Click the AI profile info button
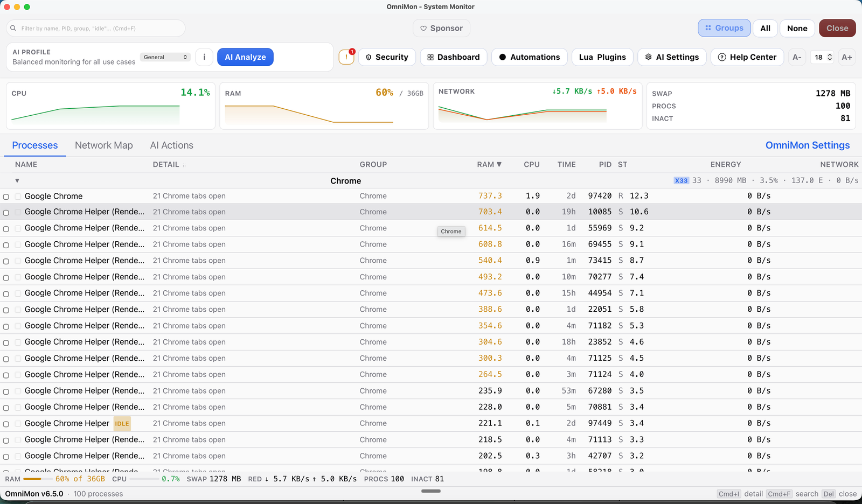862x504 pixels. click(x=204, y=57)
